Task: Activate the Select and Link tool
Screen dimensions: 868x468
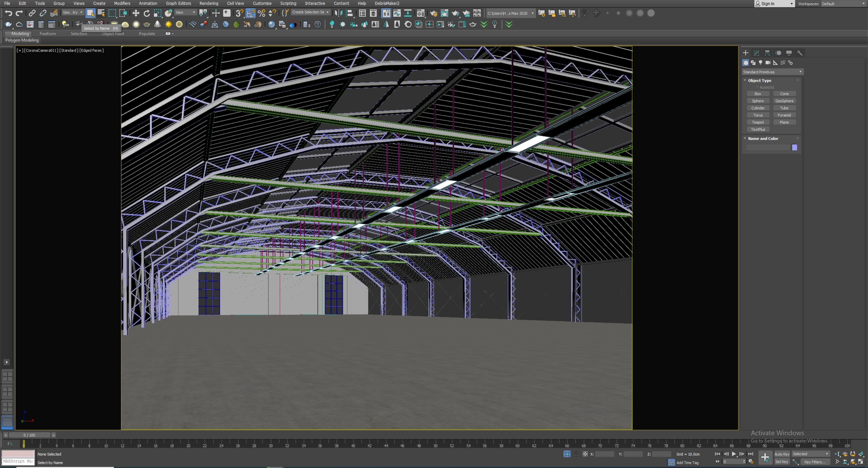Action: point(32,13)
